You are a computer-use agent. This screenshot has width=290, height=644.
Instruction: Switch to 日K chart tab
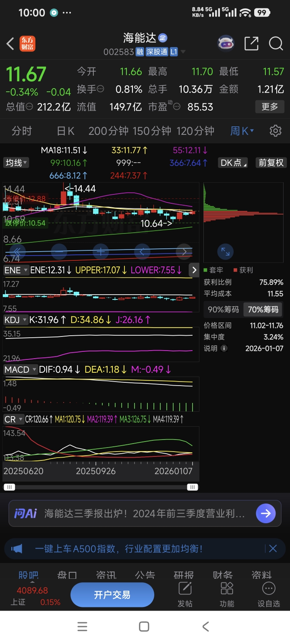coord(66,131)
